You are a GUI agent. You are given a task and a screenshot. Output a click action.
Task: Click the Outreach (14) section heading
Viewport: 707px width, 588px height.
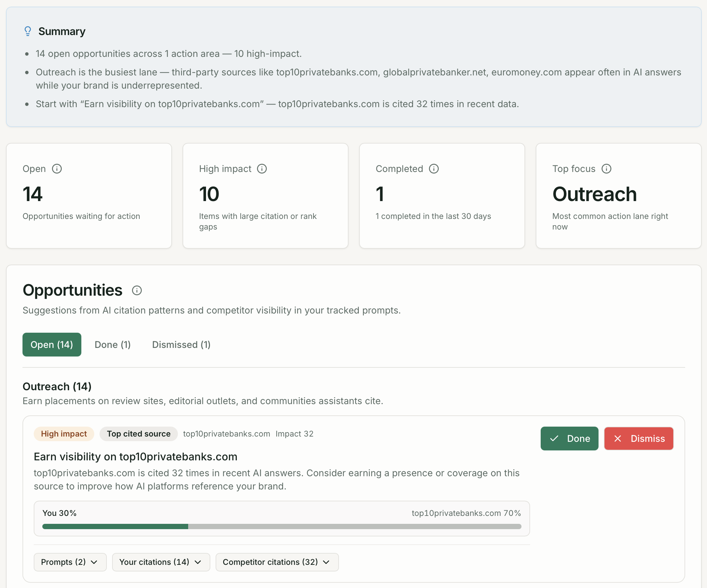[x=57, y=387]
